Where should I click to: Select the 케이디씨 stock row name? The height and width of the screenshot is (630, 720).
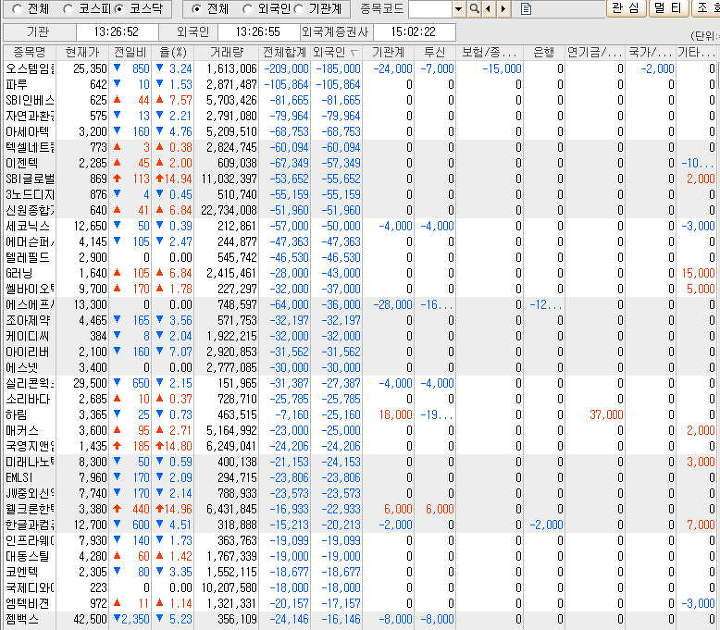click(27, 336)
